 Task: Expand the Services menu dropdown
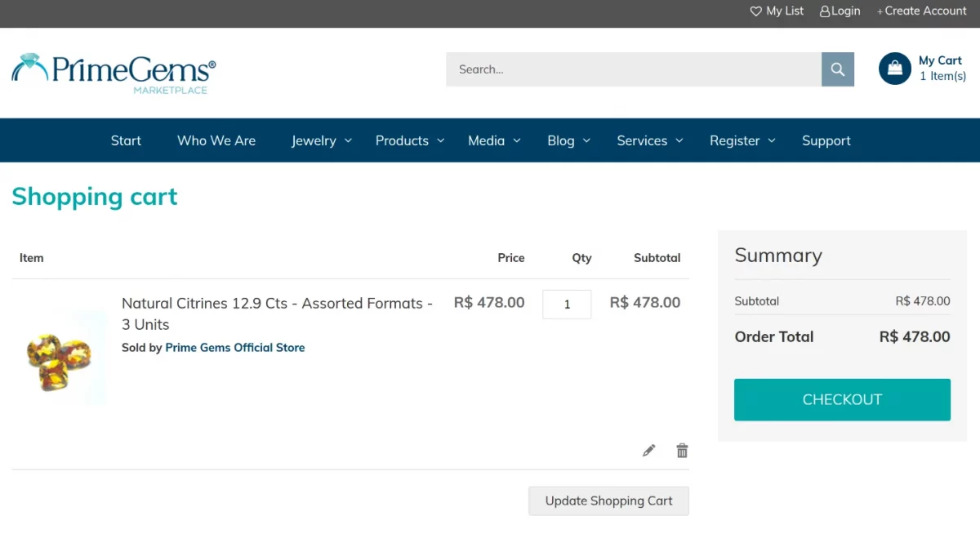(650, 140)
